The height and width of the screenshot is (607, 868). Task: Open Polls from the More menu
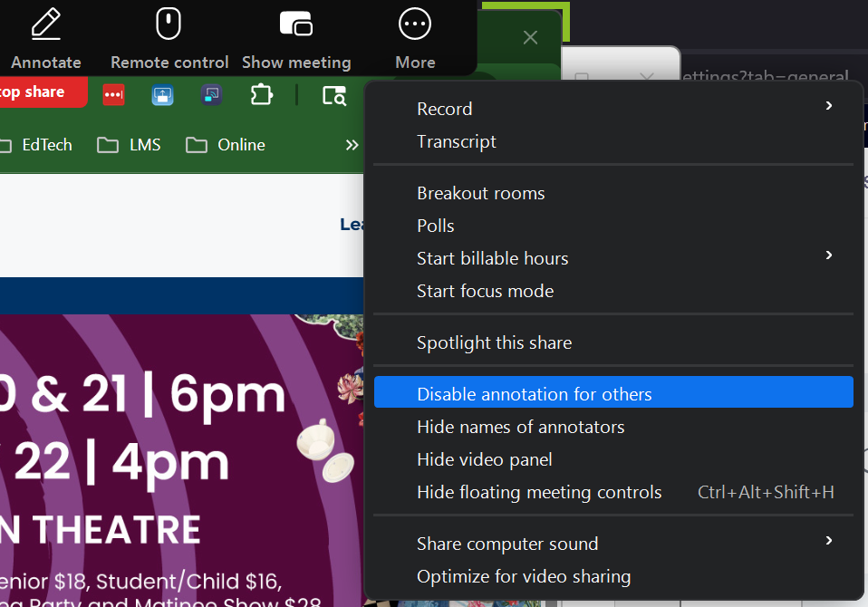tap(435, 226)
